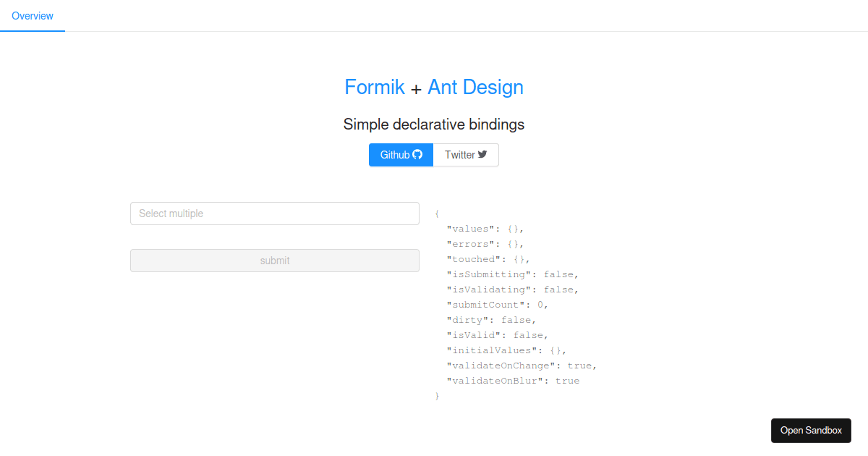Open the Formik link in the heading
This screenshot has width=868, height=456.
375,87
